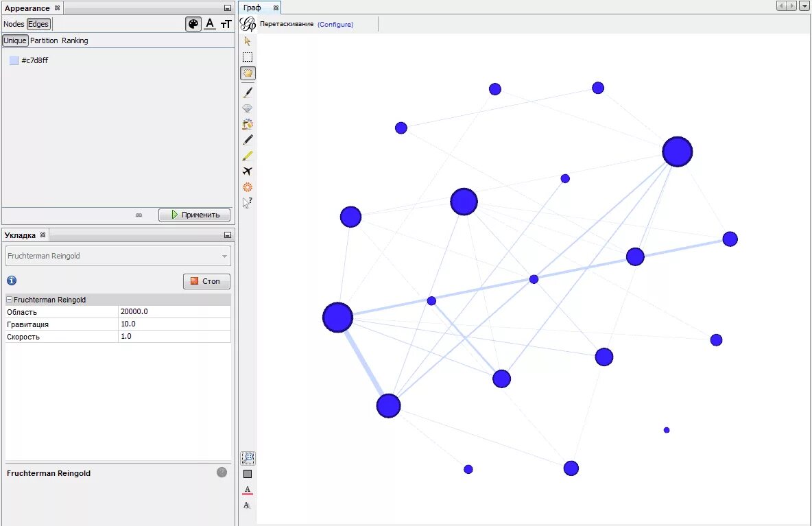
Task: Stop the layout with the Стоп button
Action: click(206, 281)
